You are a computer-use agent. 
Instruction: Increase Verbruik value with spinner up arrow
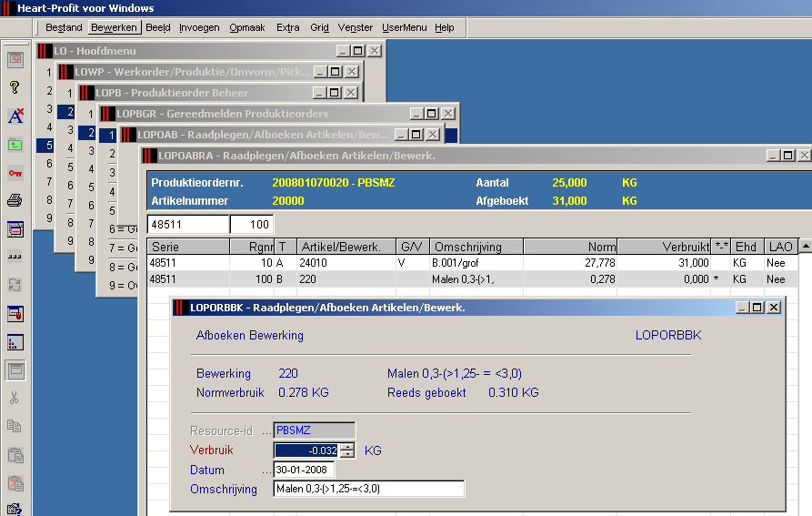point(348,447)
